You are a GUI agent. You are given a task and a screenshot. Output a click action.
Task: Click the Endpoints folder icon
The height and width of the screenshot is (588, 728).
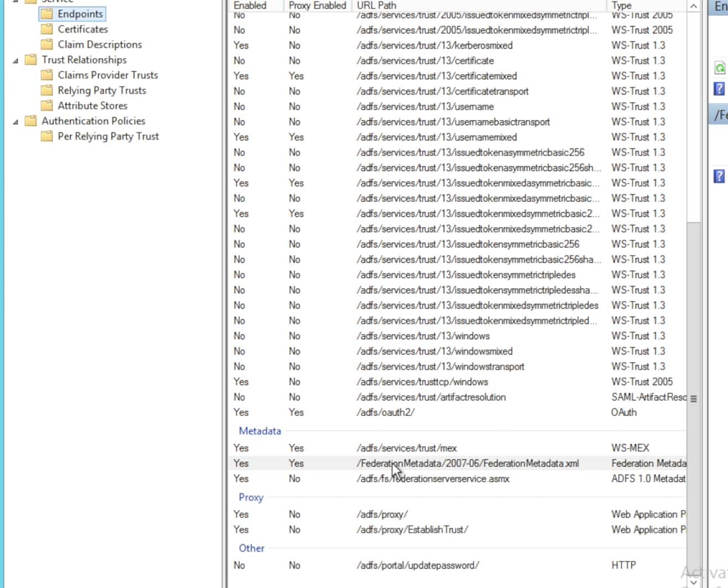coord(48,14)
